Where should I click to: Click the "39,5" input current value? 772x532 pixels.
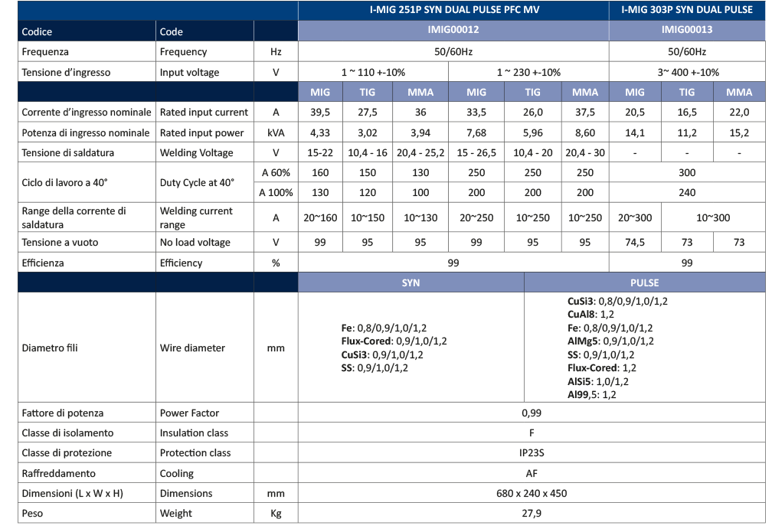[x=320, y=113]
